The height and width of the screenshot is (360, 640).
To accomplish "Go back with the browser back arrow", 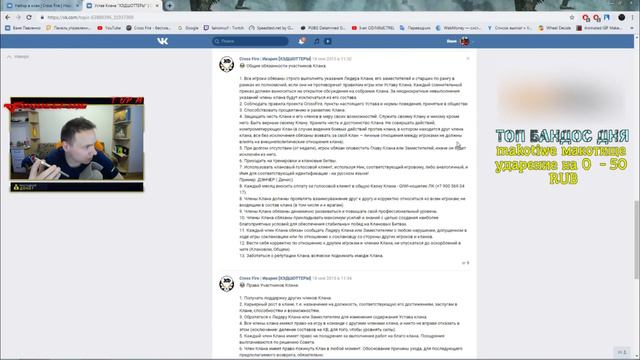I will click(x=8, y=18).
